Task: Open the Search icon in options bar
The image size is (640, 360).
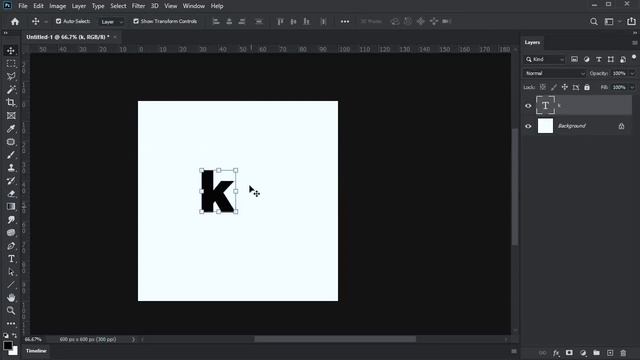Action: [594, 22]
